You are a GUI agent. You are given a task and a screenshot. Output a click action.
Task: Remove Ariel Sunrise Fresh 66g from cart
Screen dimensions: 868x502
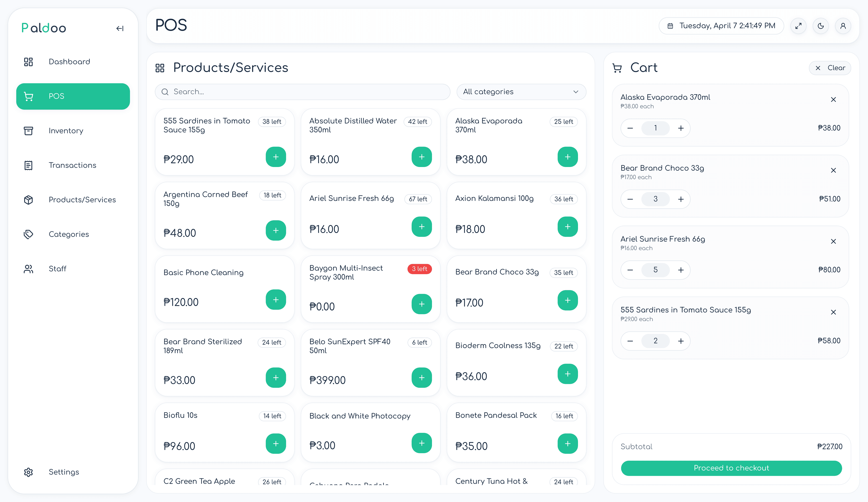tap(833, 241)
